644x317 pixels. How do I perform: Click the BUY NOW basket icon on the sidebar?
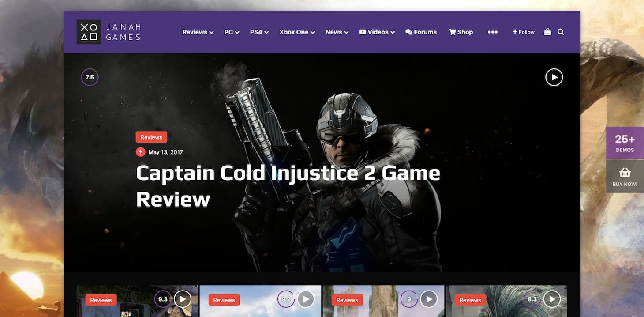[625, 172]
